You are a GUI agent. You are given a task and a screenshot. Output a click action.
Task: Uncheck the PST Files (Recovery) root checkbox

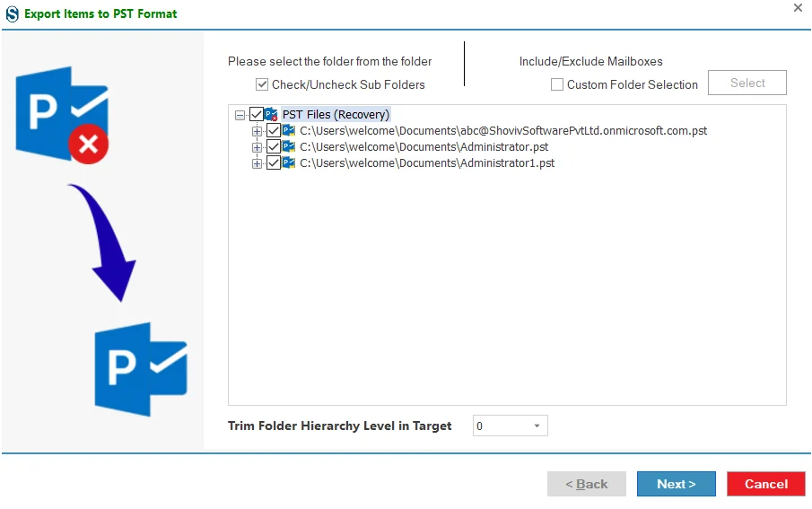coord(257,114)
